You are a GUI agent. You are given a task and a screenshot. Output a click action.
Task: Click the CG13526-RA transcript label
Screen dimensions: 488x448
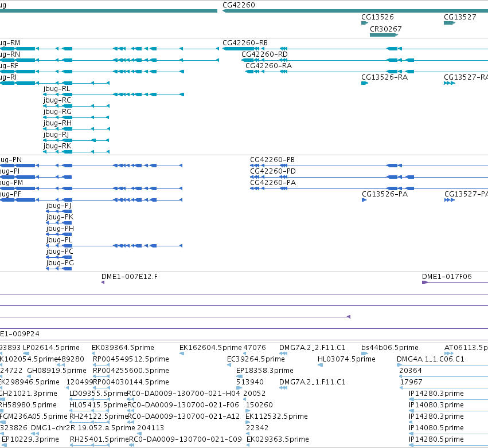tap(384, 77)
